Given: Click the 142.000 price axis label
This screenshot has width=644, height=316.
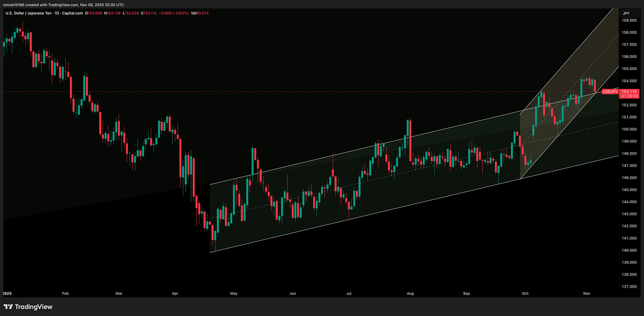Looking at the screenshot, I should (x=629, y=226).
